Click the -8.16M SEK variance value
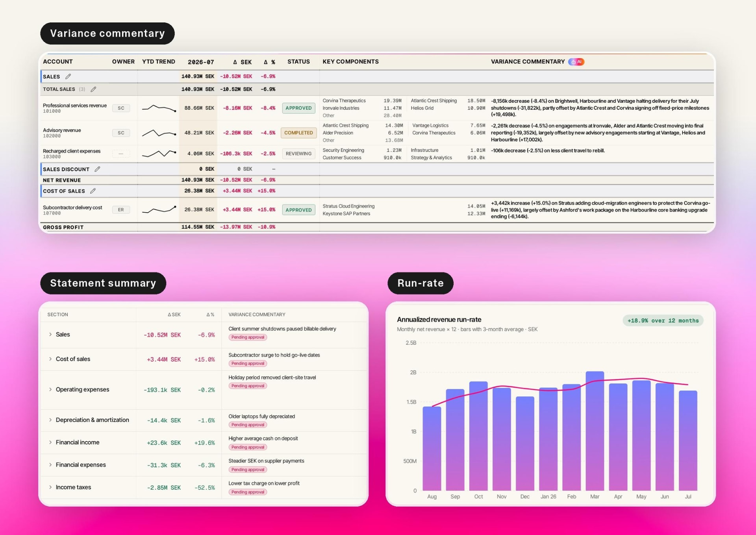Viewport: 756px width, 535px height. tap(237, 108)
